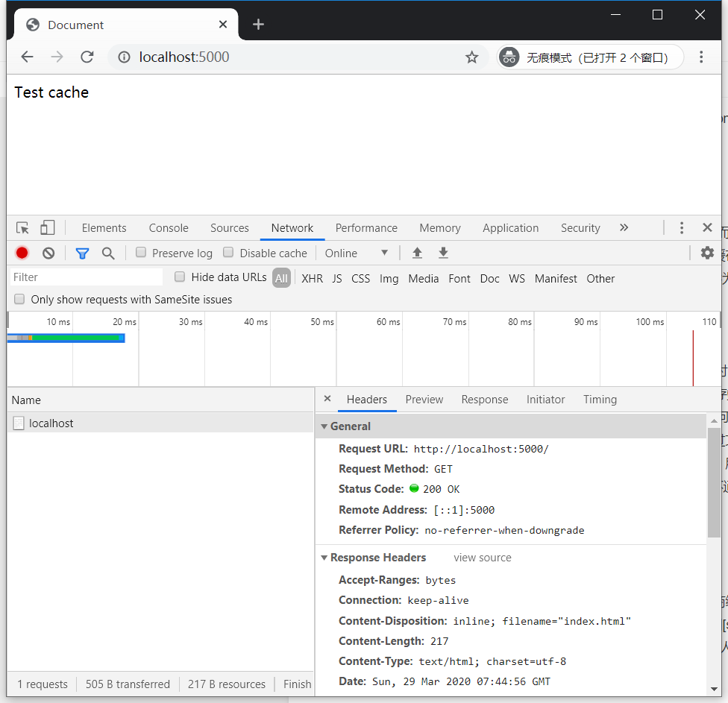Toggle the device toolbar icon

pyautogui.click(x=47, y=228)
